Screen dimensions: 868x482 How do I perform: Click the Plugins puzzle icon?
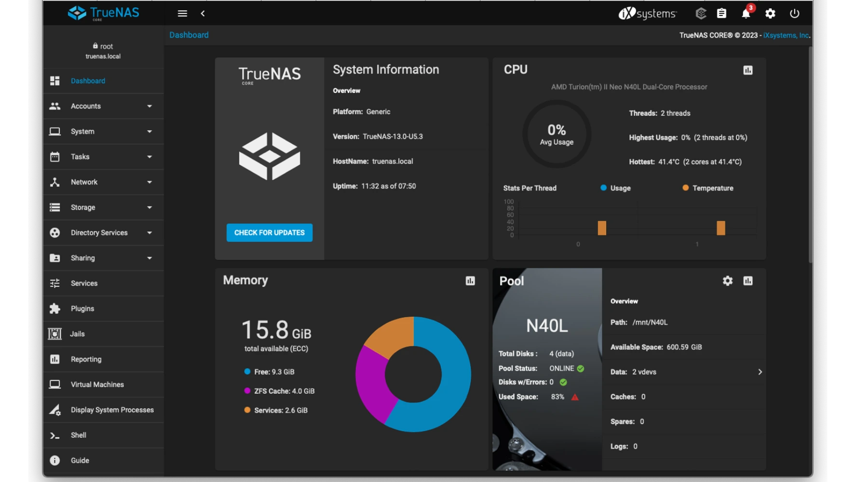pyautogui.click(x=55, y=308)
